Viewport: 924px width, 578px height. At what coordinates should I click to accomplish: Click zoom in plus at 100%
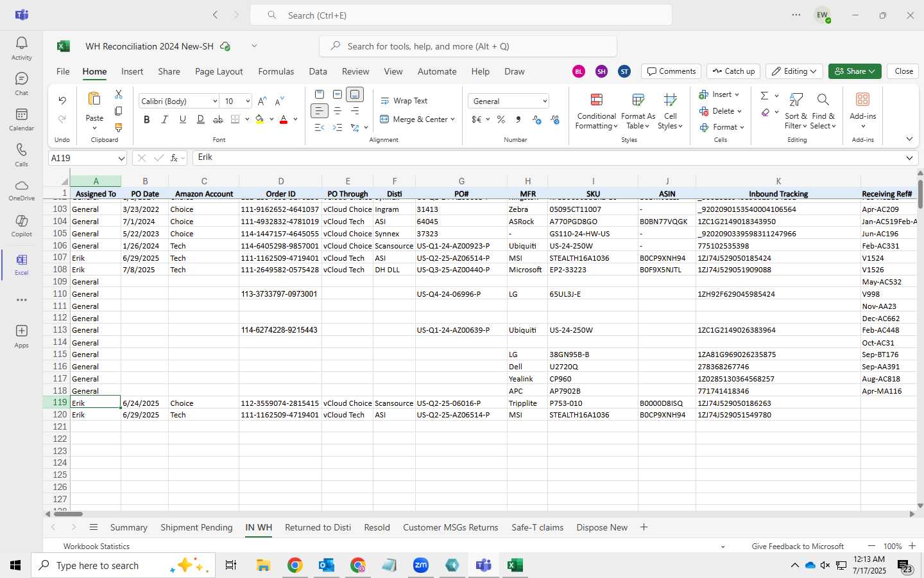coord(912,546)
